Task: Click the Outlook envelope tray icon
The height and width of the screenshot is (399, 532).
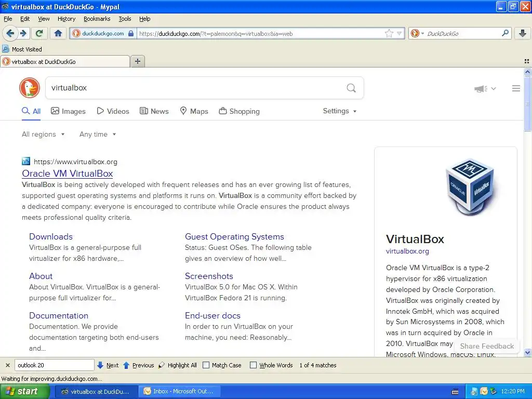Action: click(x=484, y=392)
